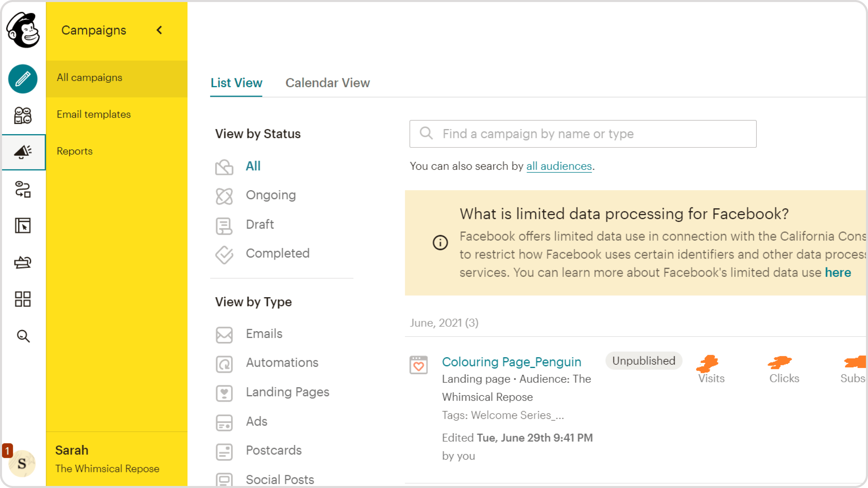Click Email Templates menu item
868x488 pixels.
pos(94,115)
